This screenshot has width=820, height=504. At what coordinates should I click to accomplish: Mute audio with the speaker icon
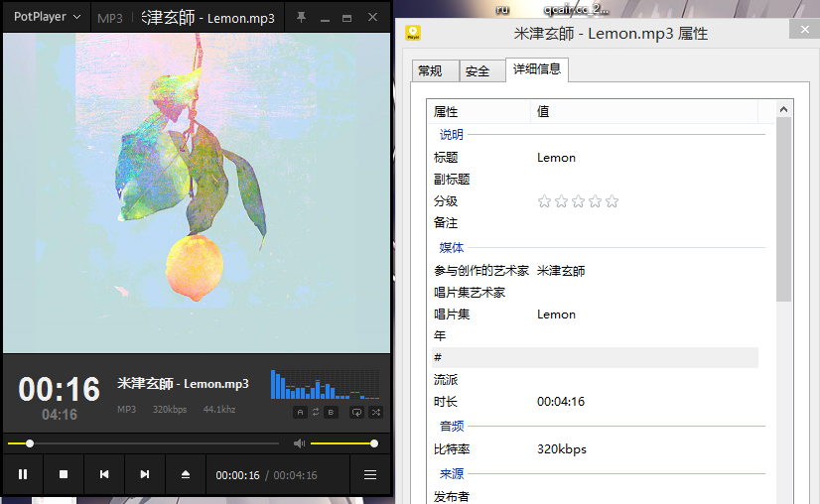tap(299, 443)
